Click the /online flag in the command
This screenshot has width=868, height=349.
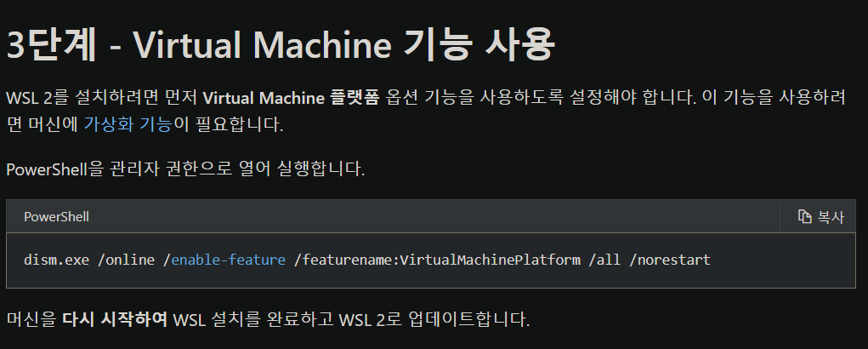coord(126,260)
